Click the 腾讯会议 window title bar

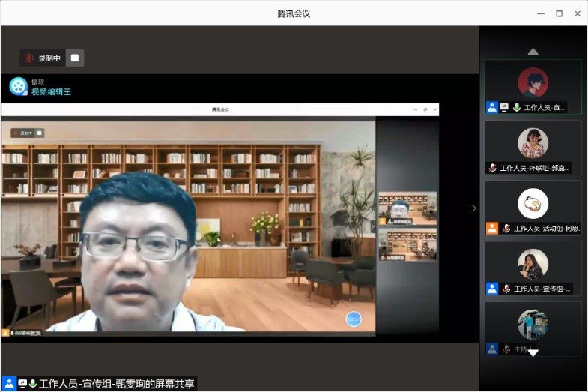coord(294,13)
